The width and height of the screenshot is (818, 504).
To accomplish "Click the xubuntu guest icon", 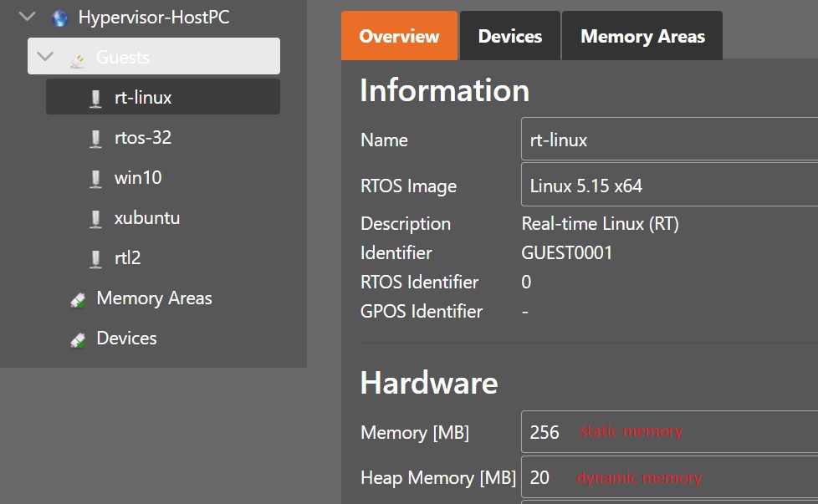I will (97, 217).
